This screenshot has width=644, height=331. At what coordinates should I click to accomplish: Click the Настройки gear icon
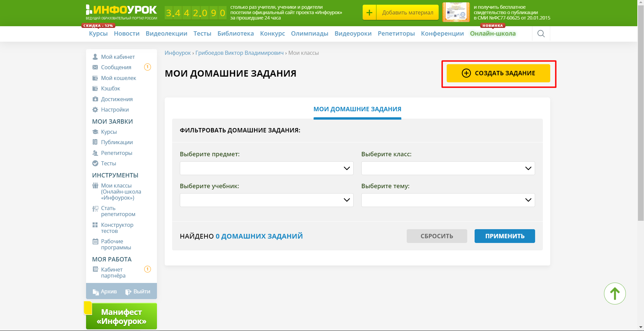95,110
